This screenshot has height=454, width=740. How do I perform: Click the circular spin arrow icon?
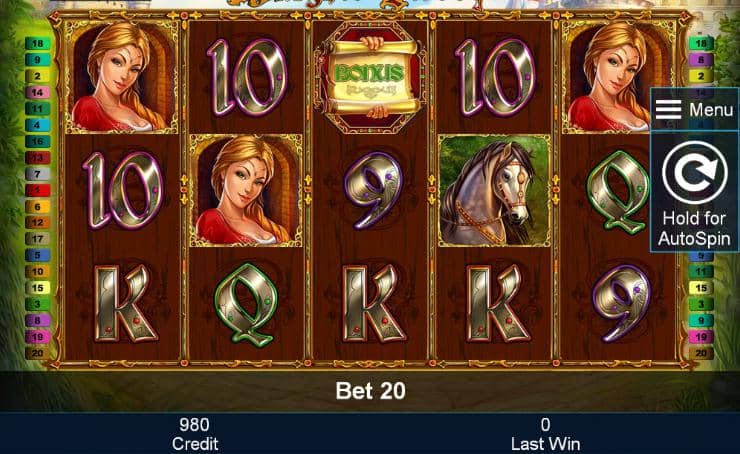694,172
